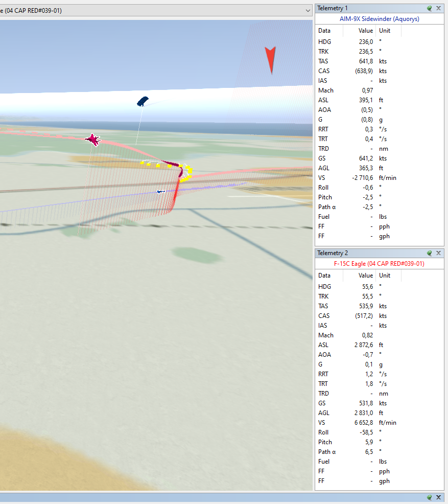Viewport: 448px width, 504px height.
Task: Select AOA value -0,7 in Telemetry 2
Action: [x=368, y=355]
